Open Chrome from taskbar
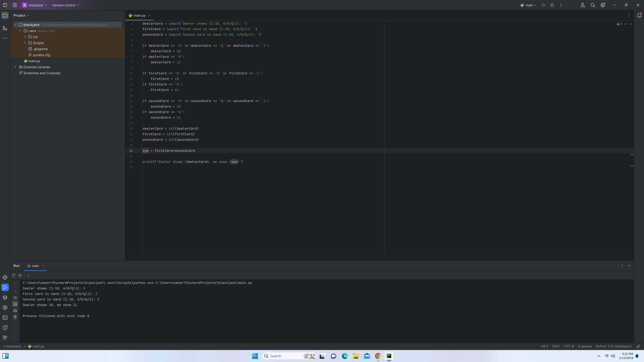 pyautogui.click(x=378, y=356)
